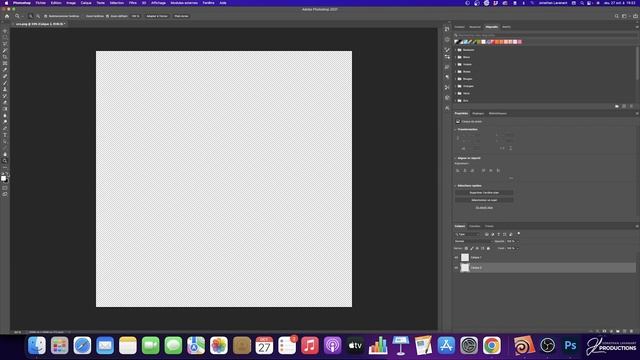This screenshot has height=360, width=640.
Task: Pick the pink recent gradient swatch
Action: tap(519, 42)
